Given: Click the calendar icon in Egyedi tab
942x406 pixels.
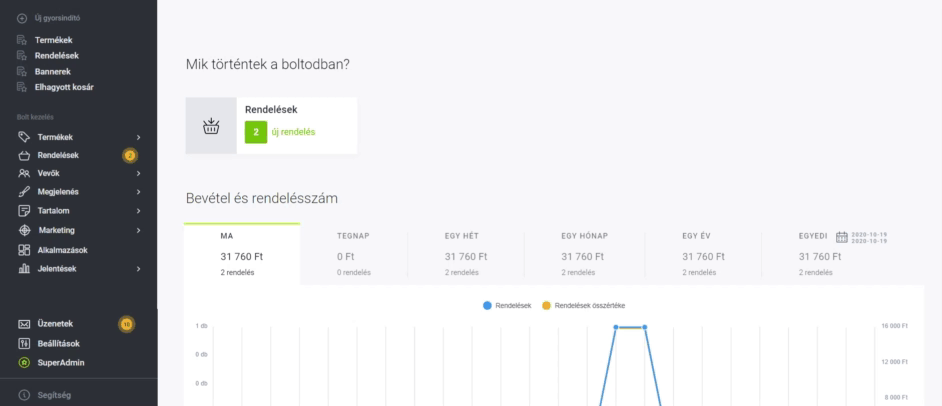Looking at the screenshot, I should tap(842, 237).
